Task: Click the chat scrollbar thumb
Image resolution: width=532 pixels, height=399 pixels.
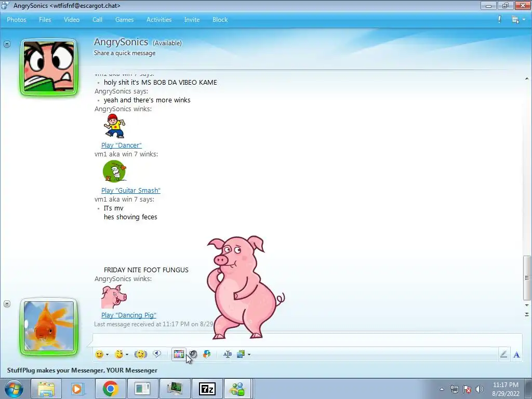Action: pos(527,278)
